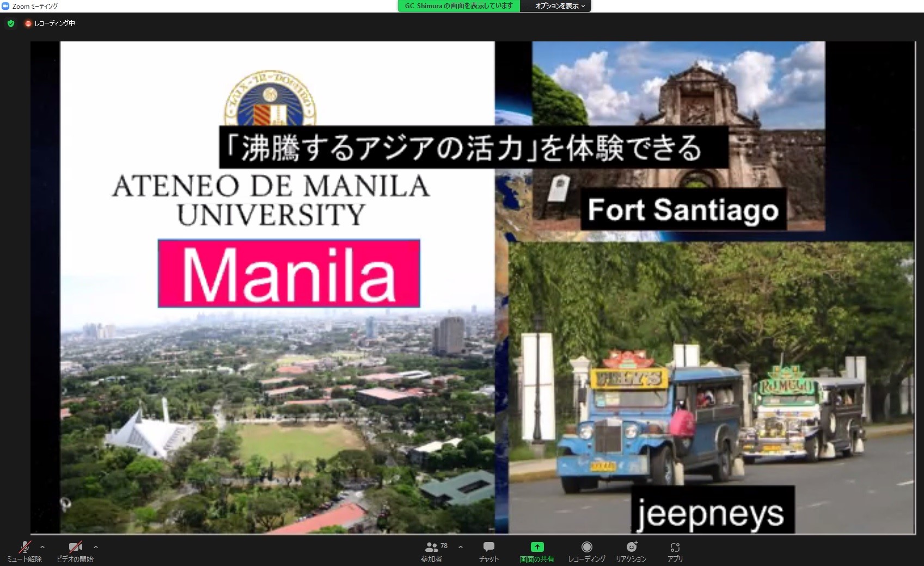This screenshot has width=924, height=566.
Task: Click the green share screen (画面の共有) icon
Action: 537,547
